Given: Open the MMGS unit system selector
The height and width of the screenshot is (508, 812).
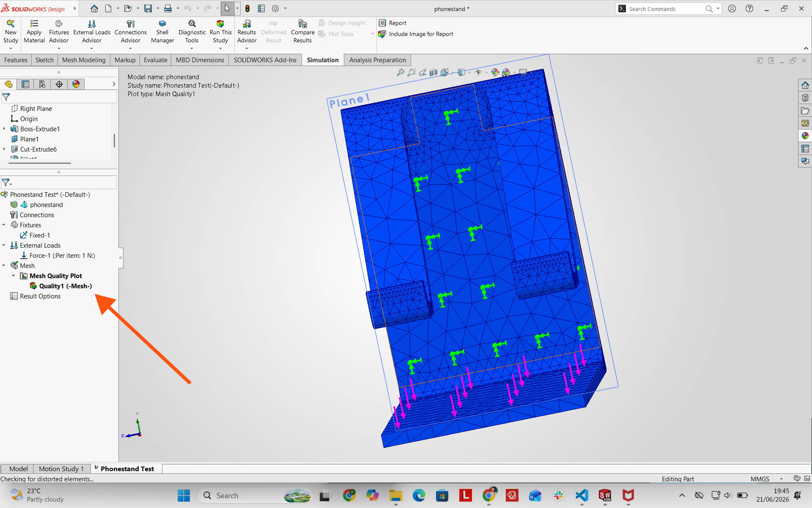Looking at the screenshot, I should [x=760, y=479].
